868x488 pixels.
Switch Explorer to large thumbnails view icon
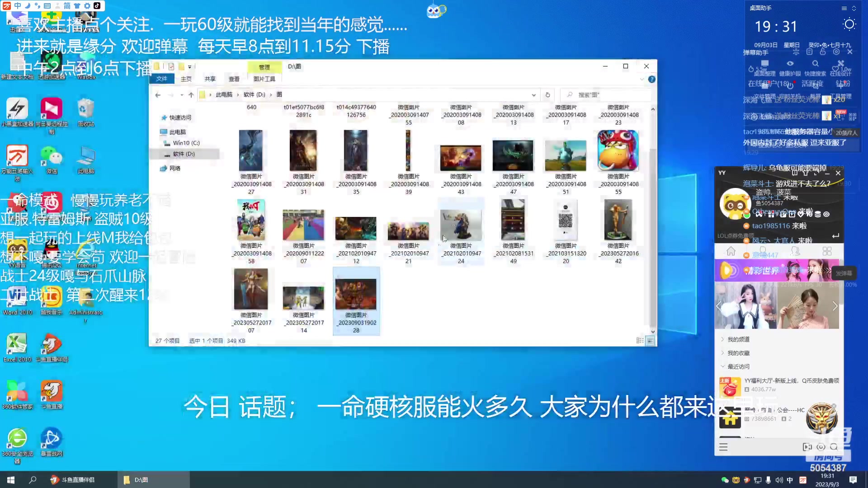(650, 341)
